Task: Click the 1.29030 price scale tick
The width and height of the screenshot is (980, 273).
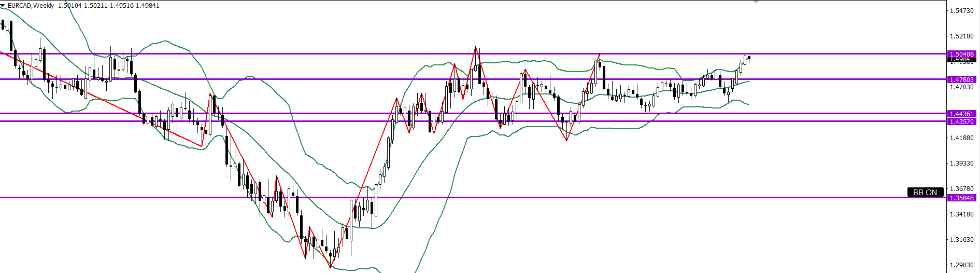Action: coord(961,265)
